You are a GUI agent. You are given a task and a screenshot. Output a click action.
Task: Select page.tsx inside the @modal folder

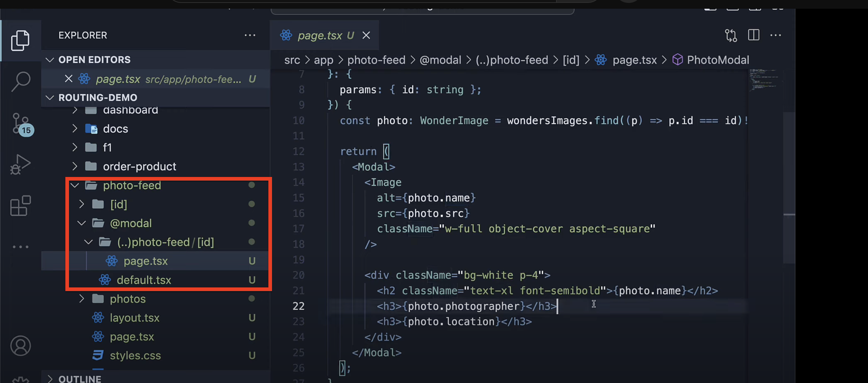pos(155,261)
